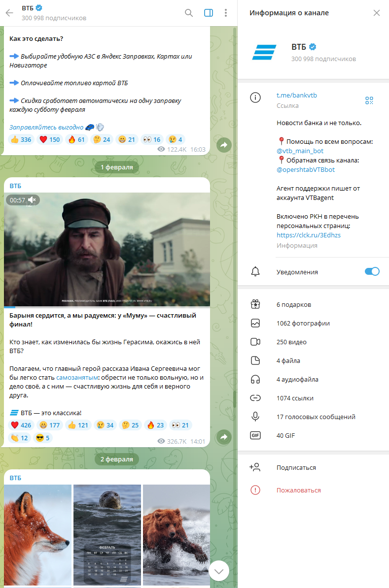Click the video camera icon
The height and width of the screenshot is (588, 389).
(255, 342)
